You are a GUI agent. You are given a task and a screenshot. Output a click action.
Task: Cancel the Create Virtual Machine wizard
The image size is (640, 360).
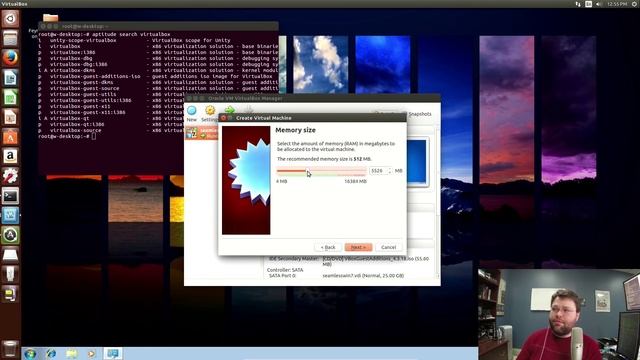tap(389, 247)
